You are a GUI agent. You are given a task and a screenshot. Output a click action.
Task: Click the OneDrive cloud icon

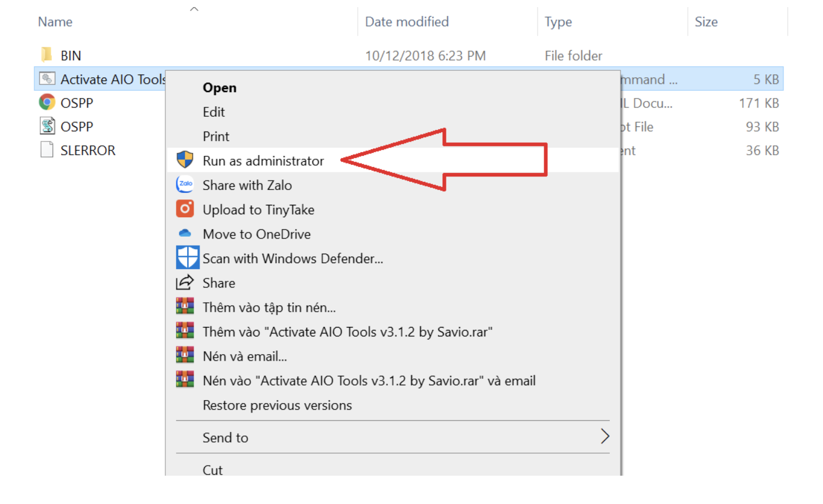point(185,234)
